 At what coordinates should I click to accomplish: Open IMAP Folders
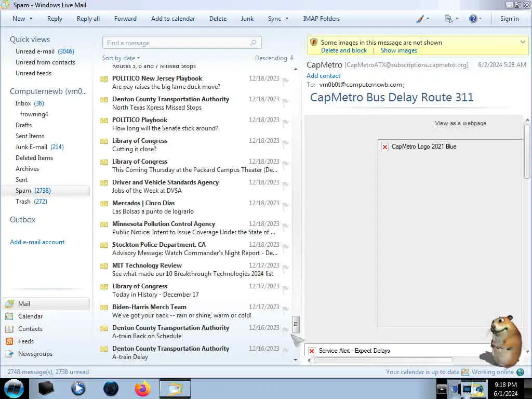tap(321, 19)
